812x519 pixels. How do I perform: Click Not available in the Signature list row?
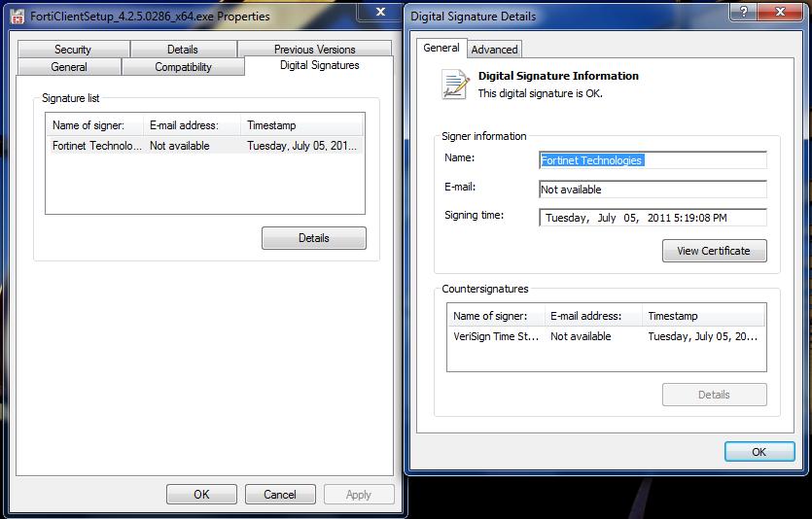tap(180, 146)
